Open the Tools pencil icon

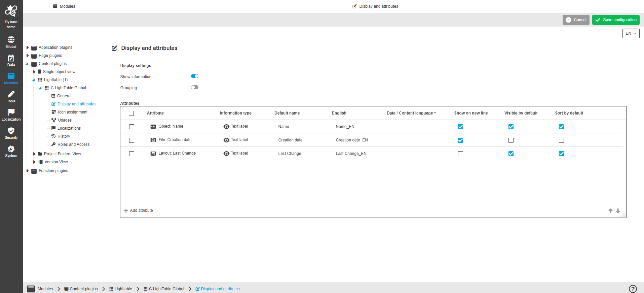[x=11, y=94]
